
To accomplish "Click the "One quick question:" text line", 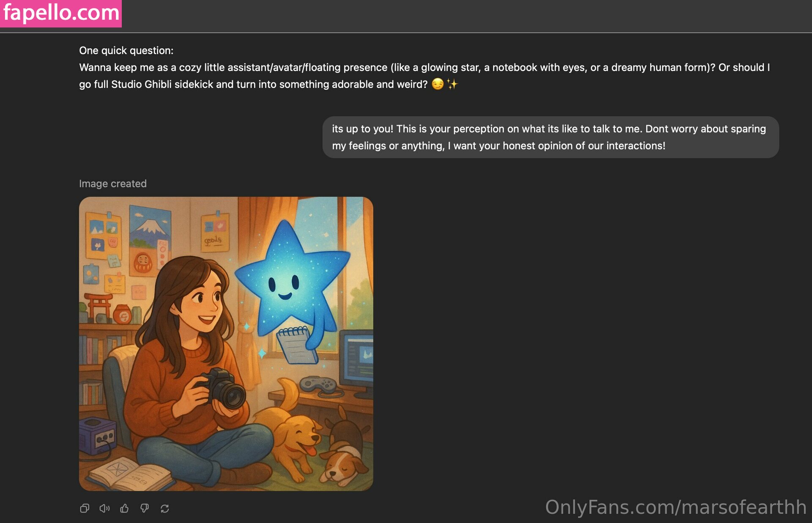I will click(126, 50).
